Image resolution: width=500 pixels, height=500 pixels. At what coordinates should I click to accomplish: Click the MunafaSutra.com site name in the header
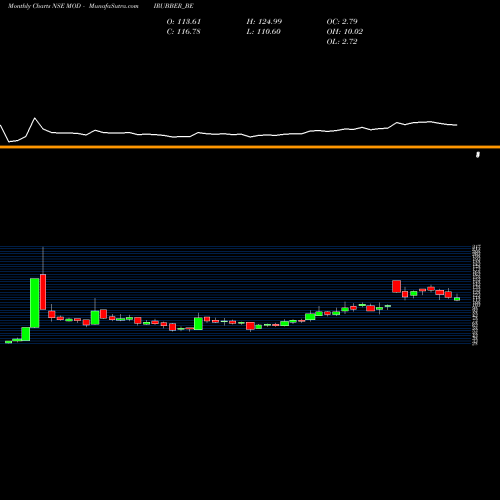tap(114, 6)
